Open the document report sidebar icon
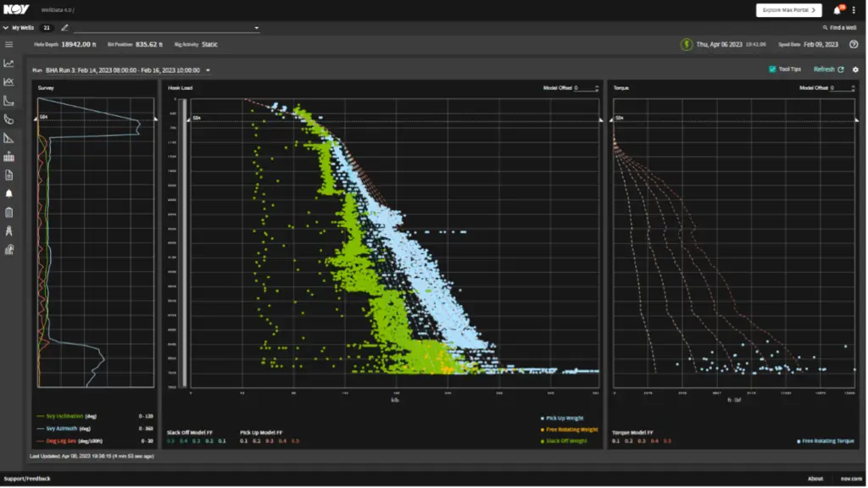The width and height of the screenshot is (868, 488). [8, 175]
